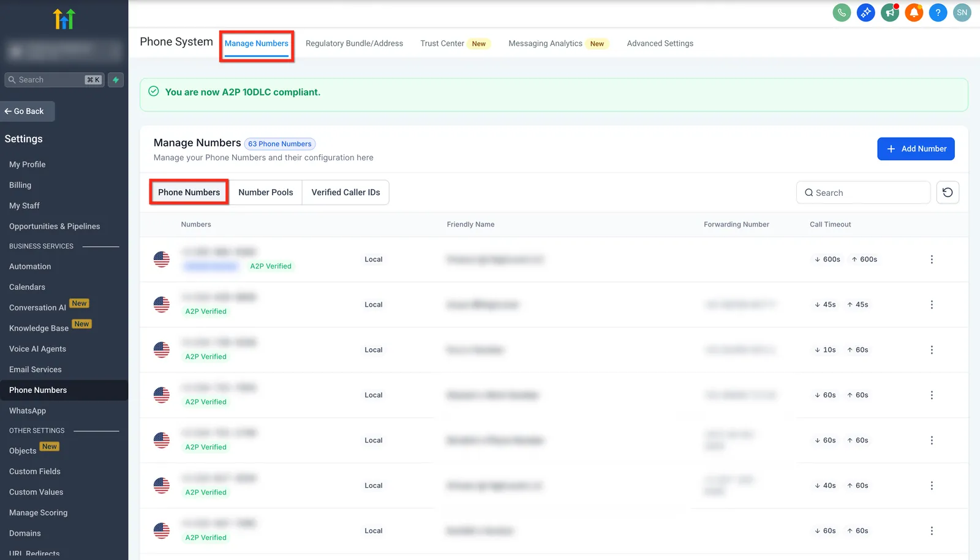Click the 600s incoming call timeout value

[x=827, y=259]
